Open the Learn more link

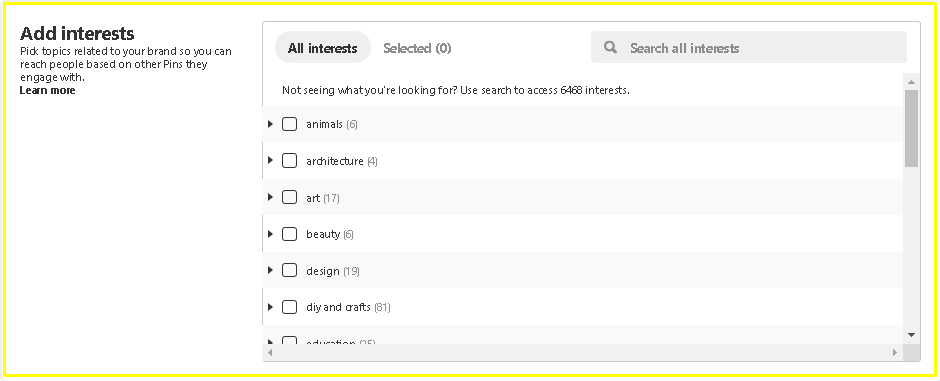coord(47,90)
